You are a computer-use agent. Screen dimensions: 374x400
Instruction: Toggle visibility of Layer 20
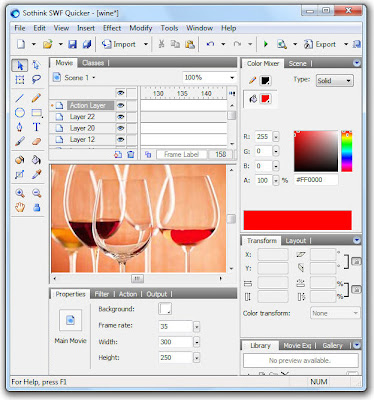[x=120, y=128]
